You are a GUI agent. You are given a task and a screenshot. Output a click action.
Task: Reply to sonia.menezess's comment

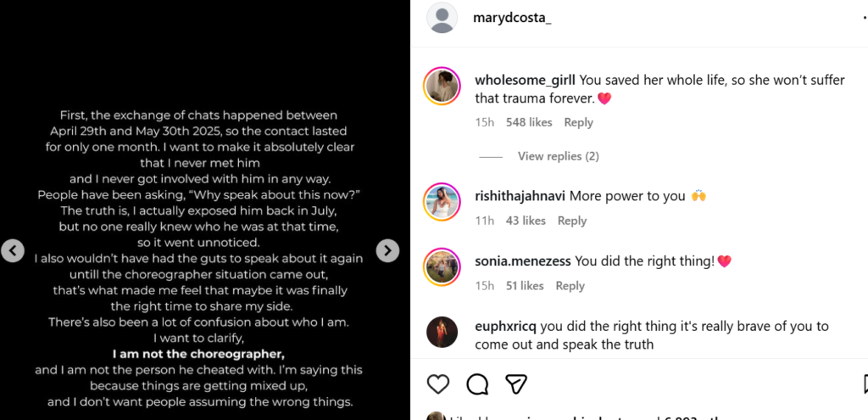pos(570,286)
